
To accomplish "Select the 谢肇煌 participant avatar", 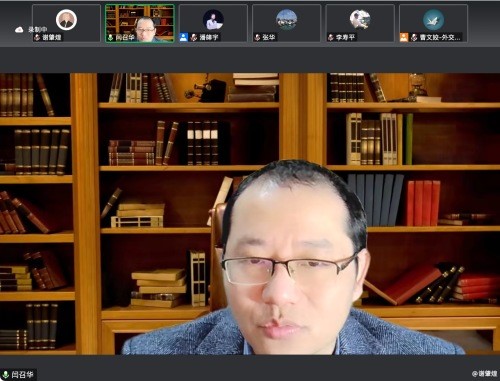I will point(66,20).
